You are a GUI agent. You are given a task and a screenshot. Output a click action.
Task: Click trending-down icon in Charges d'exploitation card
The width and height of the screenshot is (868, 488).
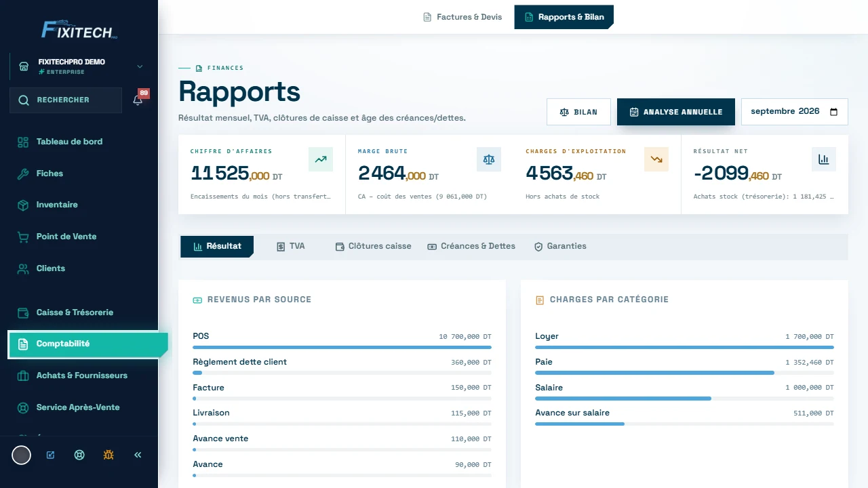point(656,159)
